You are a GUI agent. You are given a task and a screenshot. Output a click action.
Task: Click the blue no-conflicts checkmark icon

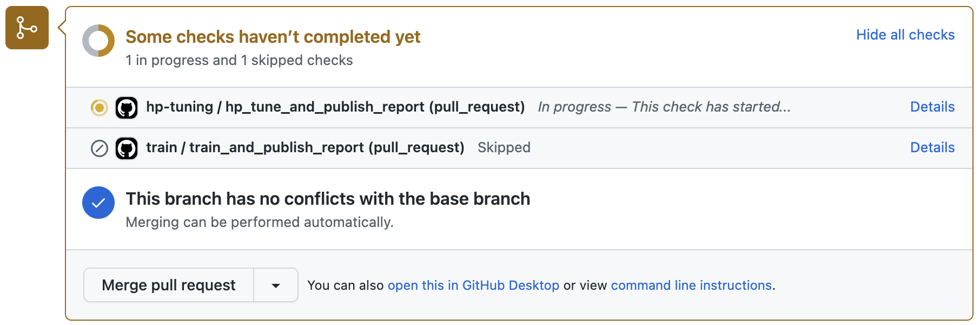click(x=98, y=203)
